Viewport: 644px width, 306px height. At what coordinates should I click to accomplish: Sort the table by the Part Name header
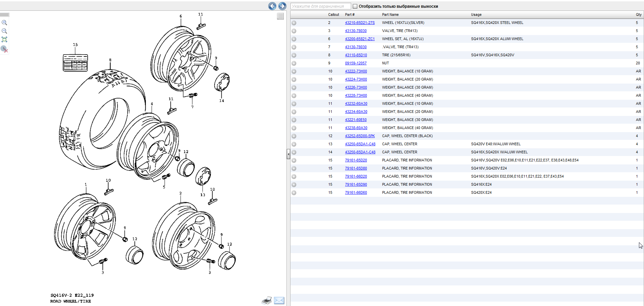click(x=390, y=14)
